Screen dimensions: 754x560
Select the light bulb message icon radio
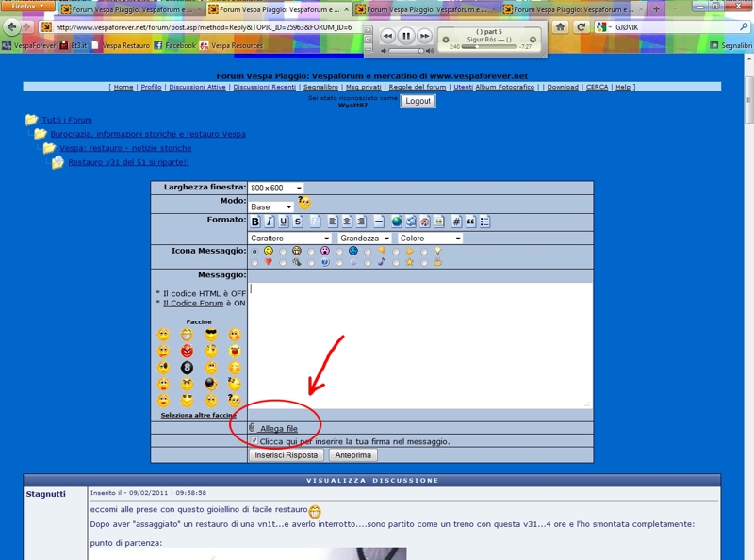(x=424, y=251)
